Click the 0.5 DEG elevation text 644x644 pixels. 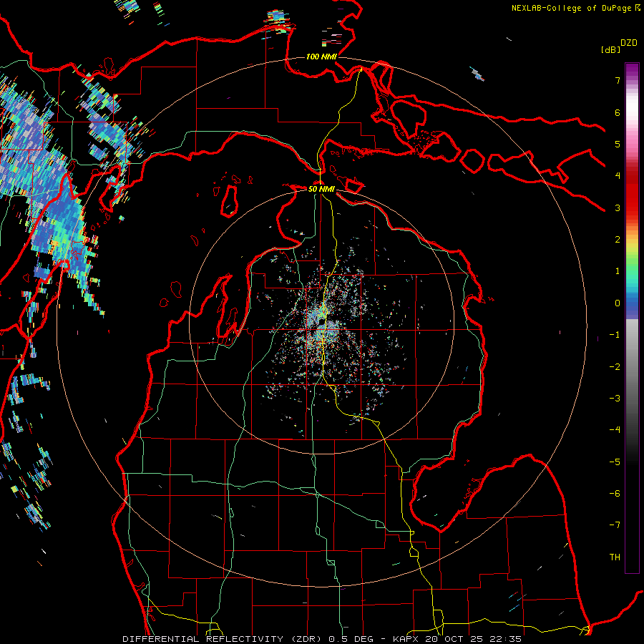pos(351,639)
